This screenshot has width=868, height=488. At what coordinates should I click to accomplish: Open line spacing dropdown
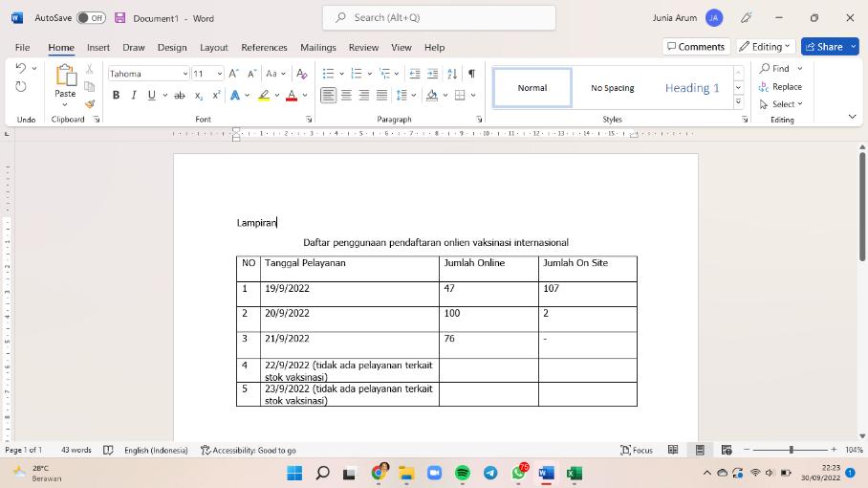[414, 96]
